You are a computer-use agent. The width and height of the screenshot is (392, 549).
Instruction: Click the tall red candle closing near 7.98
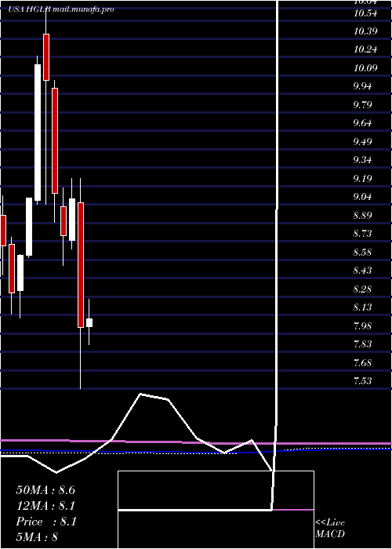(81, 265)
